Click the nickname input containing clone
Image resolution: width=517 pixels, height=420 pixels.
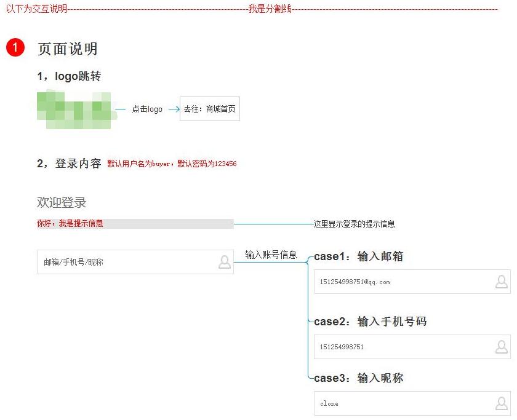click(400, 403)
